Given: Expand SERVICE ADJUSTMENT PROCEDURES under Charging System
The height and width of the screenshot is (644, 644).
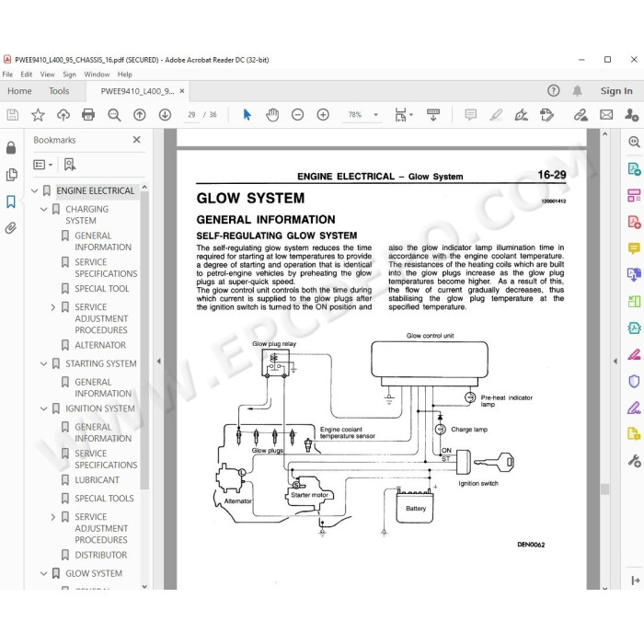Looking at the screenshot, I should (x=53, y=307).
